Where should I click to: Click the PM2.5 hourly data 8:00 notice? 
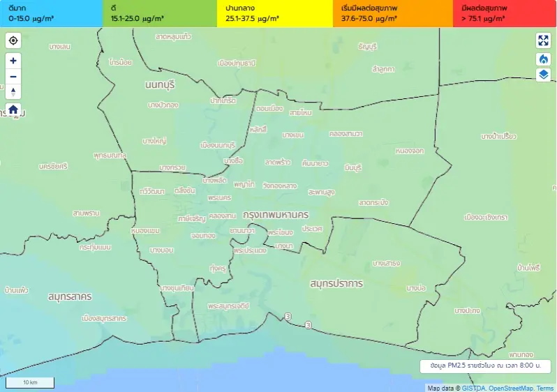[485, 365]
